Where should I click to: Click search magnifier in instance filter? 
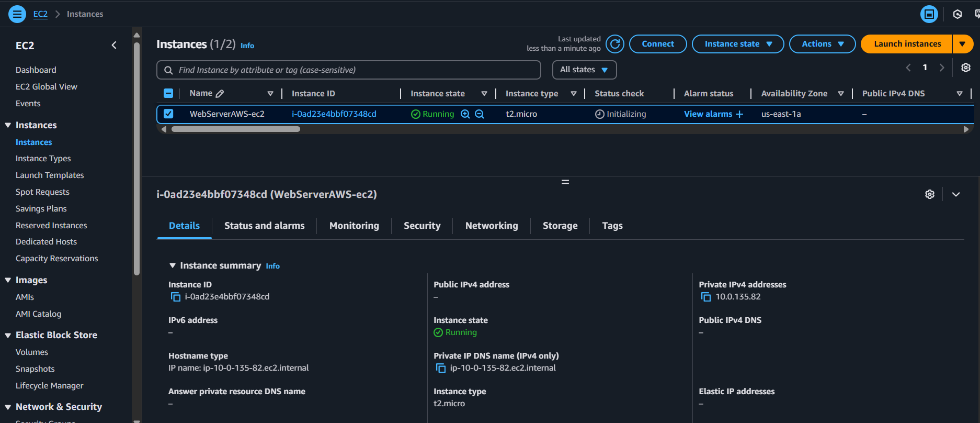coord(168,70)
